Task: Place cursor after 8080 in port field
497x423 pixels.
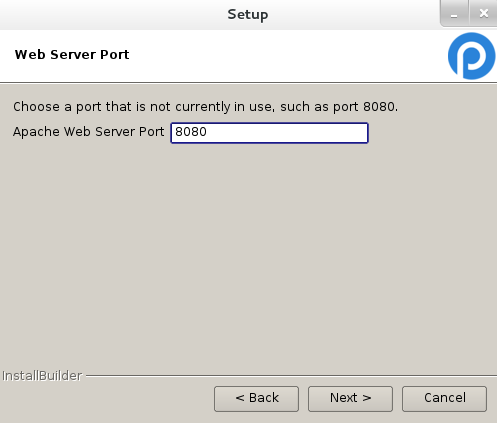Action: pyautogui.click(x=208, y=133)
